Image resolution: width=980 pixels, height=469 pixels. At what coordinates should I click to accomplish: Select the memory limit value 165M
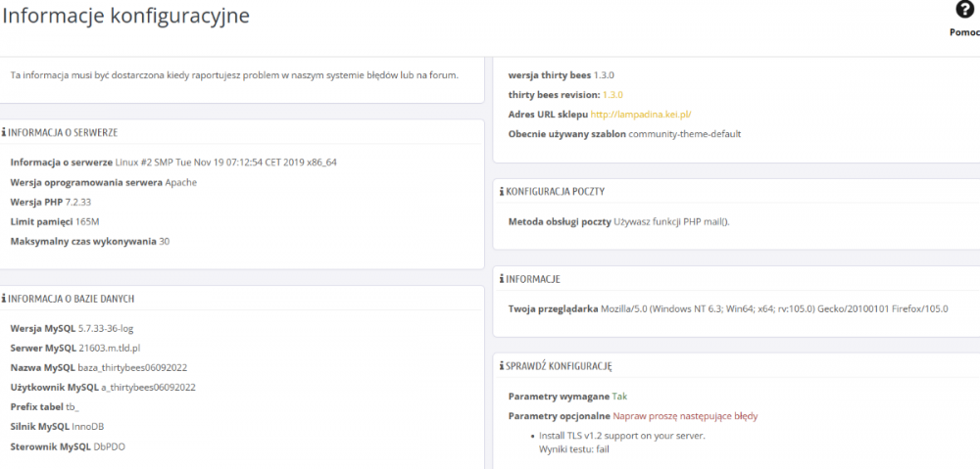click(88, 221)
